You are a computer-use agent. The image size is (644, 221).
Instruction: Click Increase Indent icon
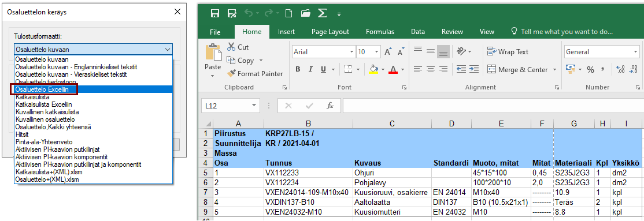click(x=474, y=69)
